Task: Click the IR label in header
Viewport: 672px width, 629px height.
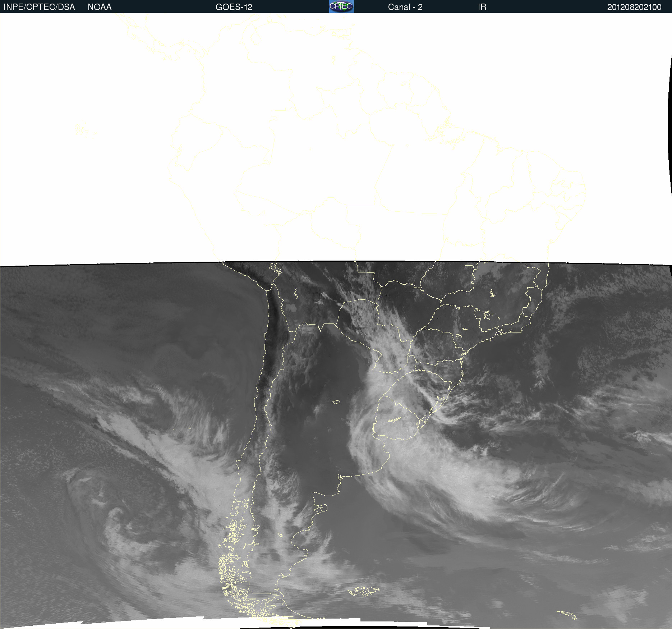Action: pos(482,7)
